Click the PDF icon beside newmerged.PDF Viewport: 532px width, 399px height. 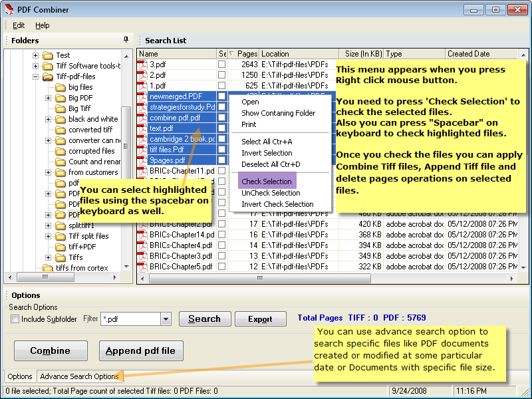tap(142, 96)
